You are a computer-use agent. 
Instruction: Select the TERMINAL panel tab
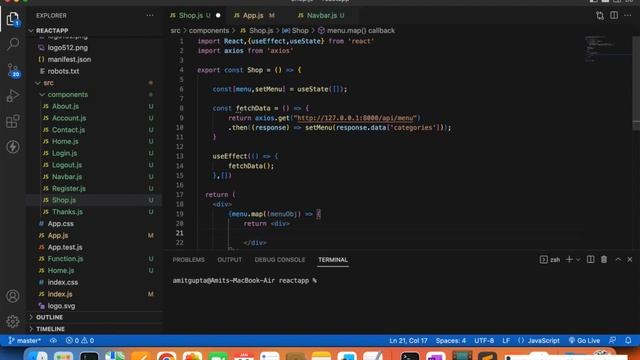point(333,260)
